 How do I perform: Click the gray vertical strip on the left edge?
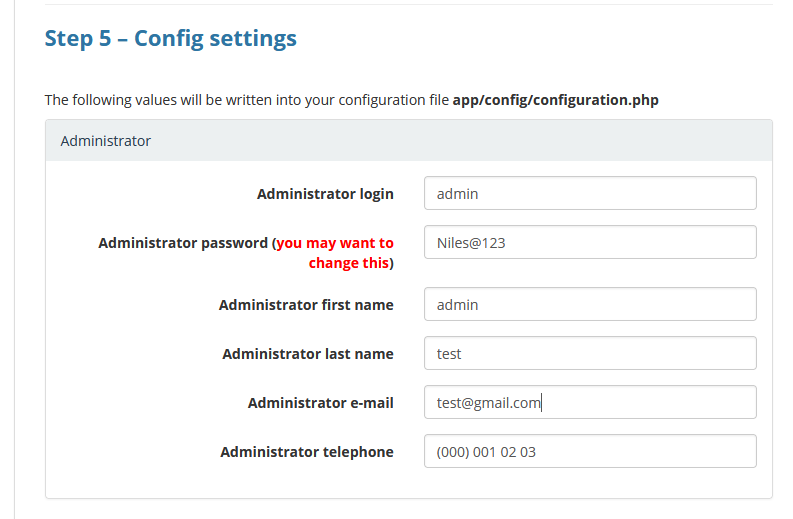tap(7, 260)
